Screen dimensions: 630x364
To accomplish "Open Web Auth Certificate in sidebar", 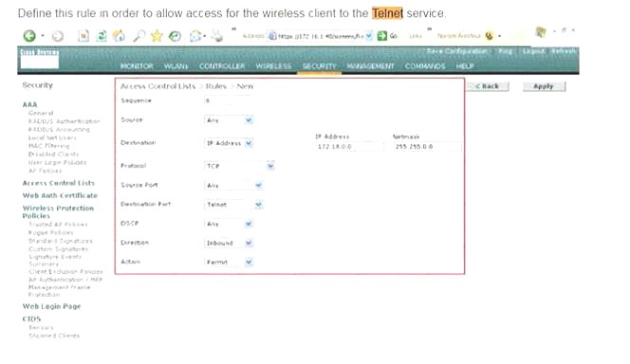I will [x=61, y=196].
